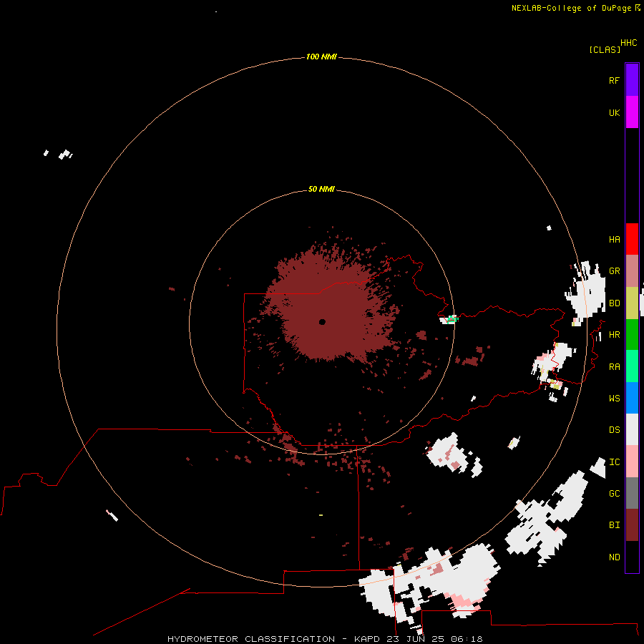
Task: Select the BD yellow legend block
Action: click(x=632, y=303)
